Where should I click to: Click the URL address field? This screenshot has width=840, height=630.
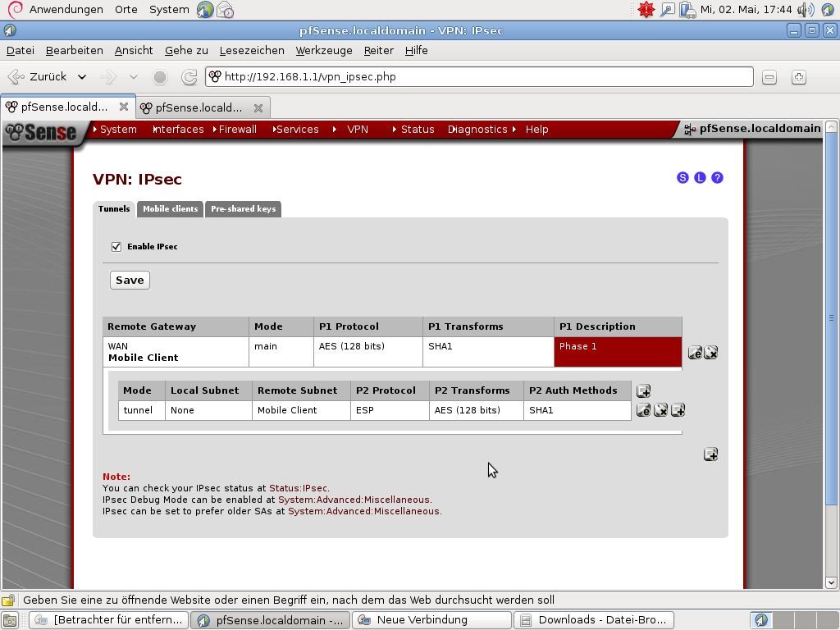[x=479, y=76]
